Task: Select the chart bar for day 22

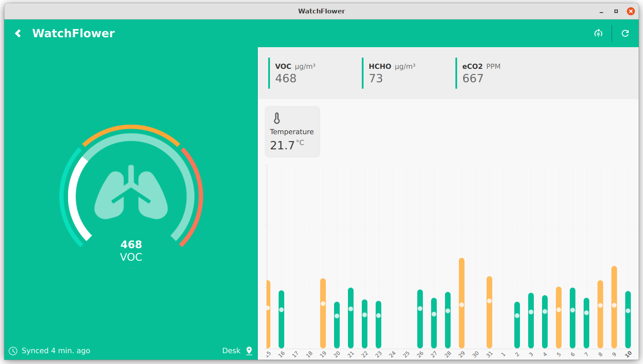Action: 364,324
